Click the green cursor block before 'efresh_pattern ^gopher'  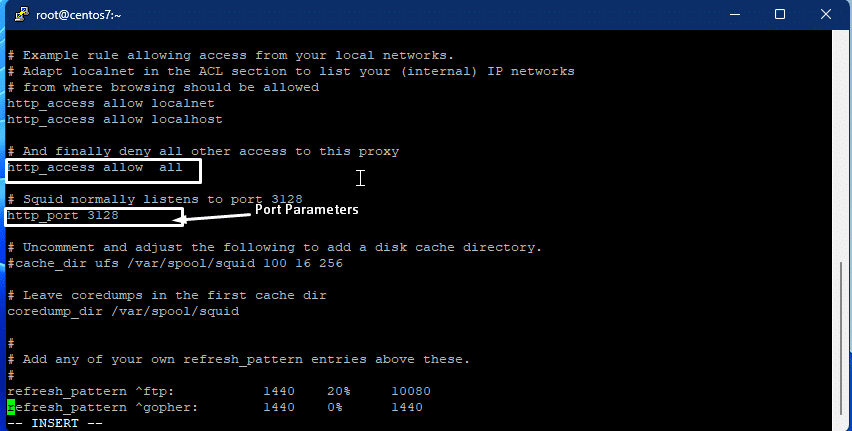[11, 407]
